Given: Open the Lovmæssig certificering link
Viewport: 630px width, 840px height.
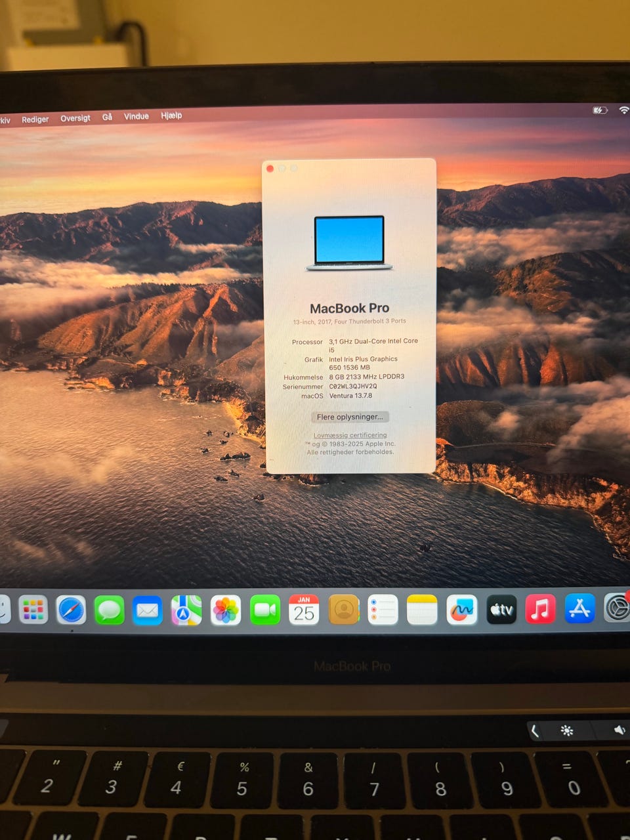Looking at the screenshot, I should pos(350,435).
